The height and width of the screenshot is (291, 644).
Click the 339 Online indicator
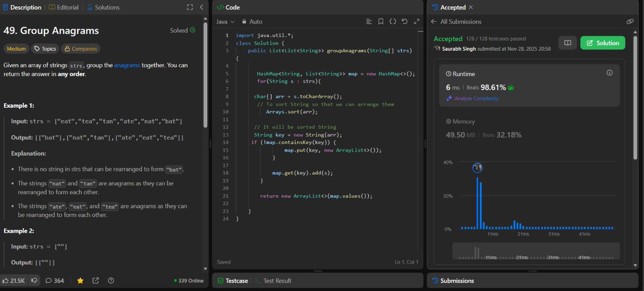(189, 280)
